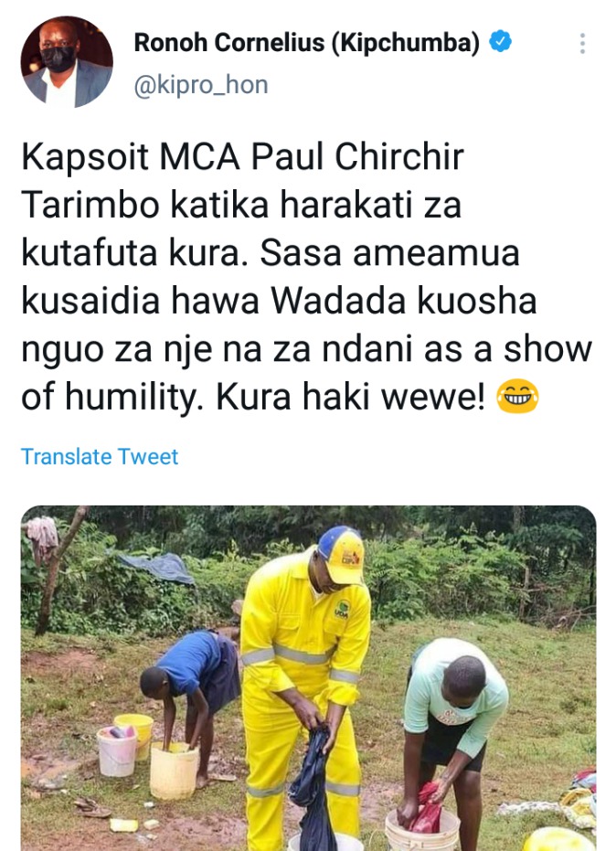This screenshot has width=616, height=851.
Task: Open the attached washing-clothes photo
Action: click(x=308, y=678)
